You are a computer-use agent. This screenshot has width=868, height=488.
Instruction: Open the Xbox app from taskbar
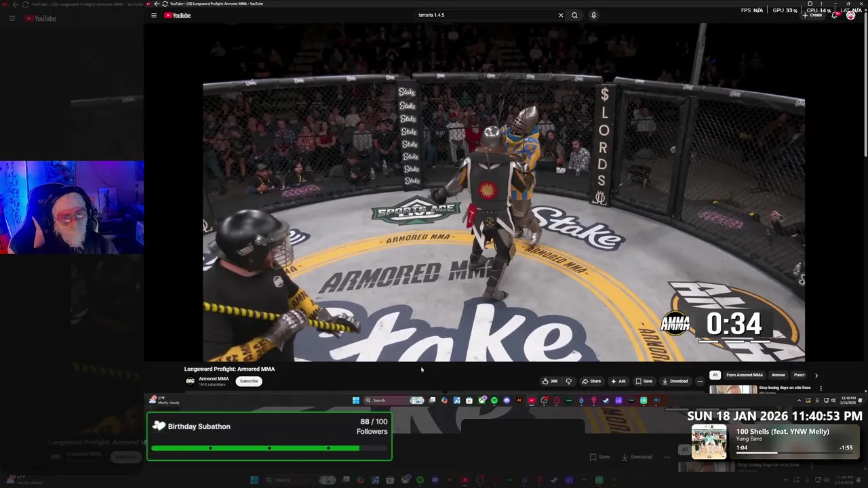click(x=482, y=400)
